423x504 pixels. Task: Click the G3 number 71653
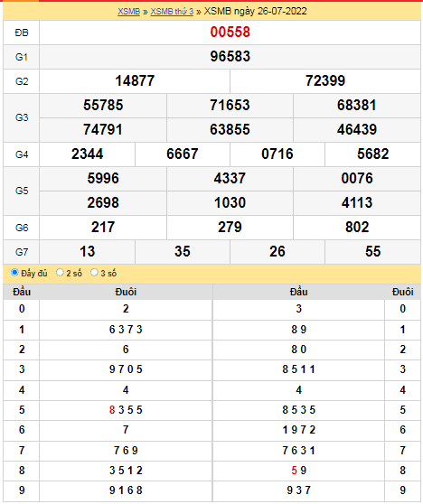[x=230, y=106]
